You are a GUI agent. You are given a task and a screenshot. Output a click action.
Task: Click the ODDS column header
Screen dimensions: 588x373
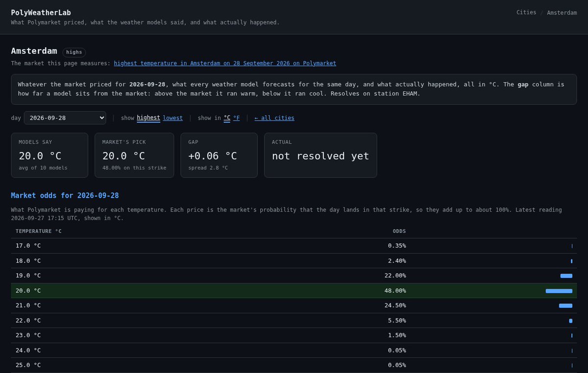click(399, 231)
